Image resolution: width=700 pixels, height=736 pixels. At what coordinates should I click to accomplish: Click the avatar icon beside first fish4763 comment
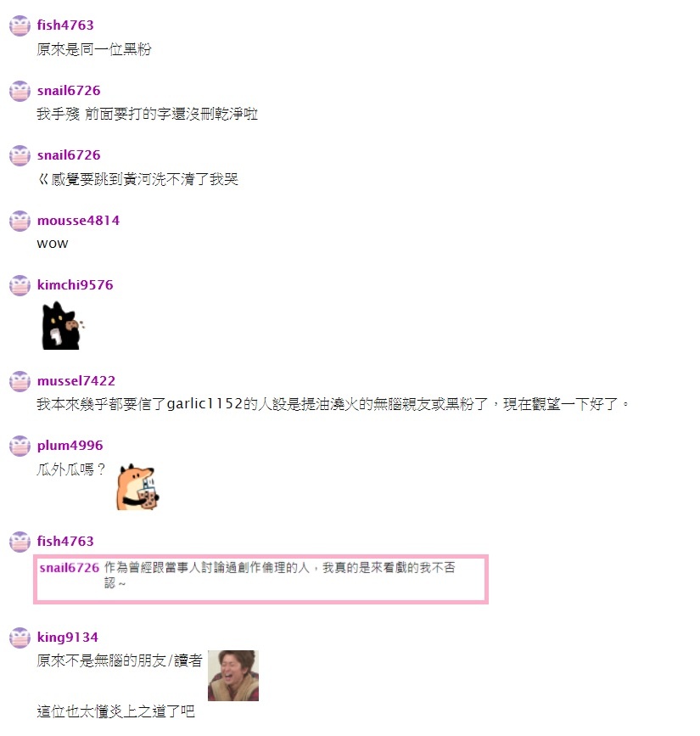tap(20, 25)
